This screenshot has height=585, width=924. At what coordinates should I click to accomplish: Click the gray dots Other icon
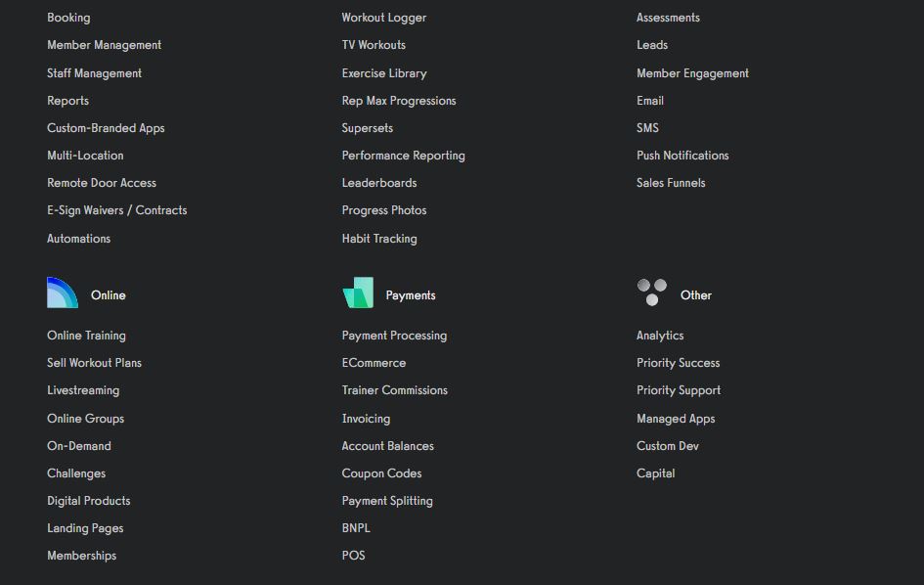coord(652,292)
